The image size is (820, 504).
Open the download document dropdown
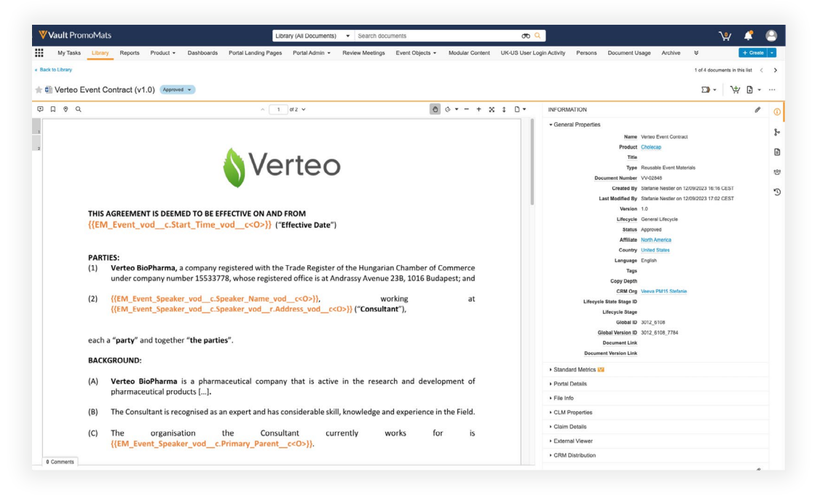753,90
